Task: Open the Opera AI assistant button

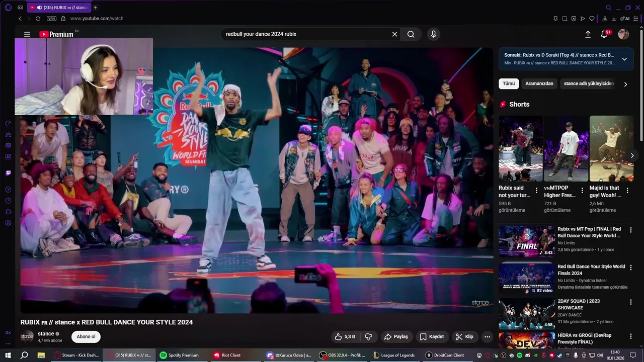Action: click(625, 19)
